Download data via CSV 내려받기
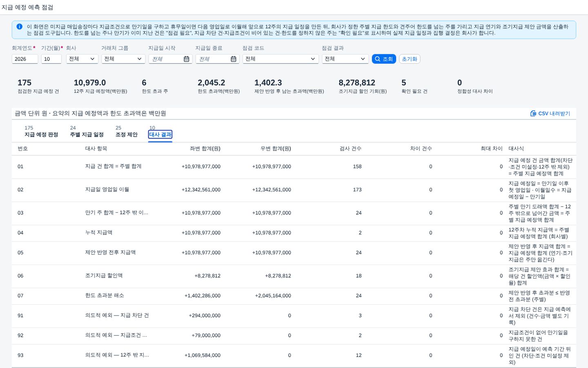The image size is (588, 368). pos(550,113)
